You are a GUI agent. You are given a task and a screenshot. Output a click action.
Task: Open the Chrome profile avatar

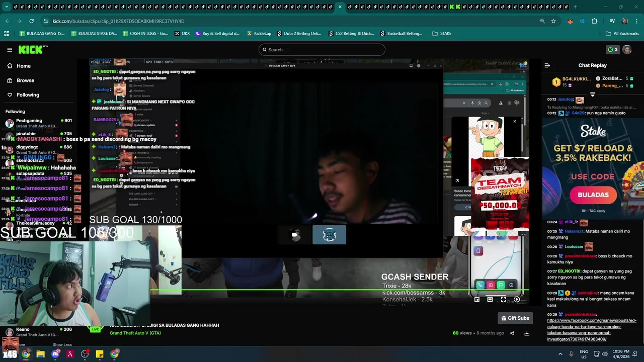pos(624,21)
